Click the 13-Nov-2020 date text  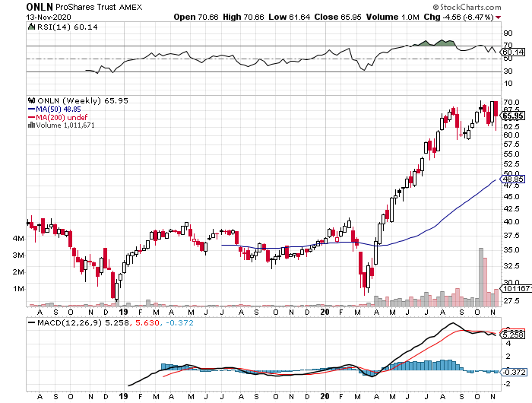pos(49,17)
